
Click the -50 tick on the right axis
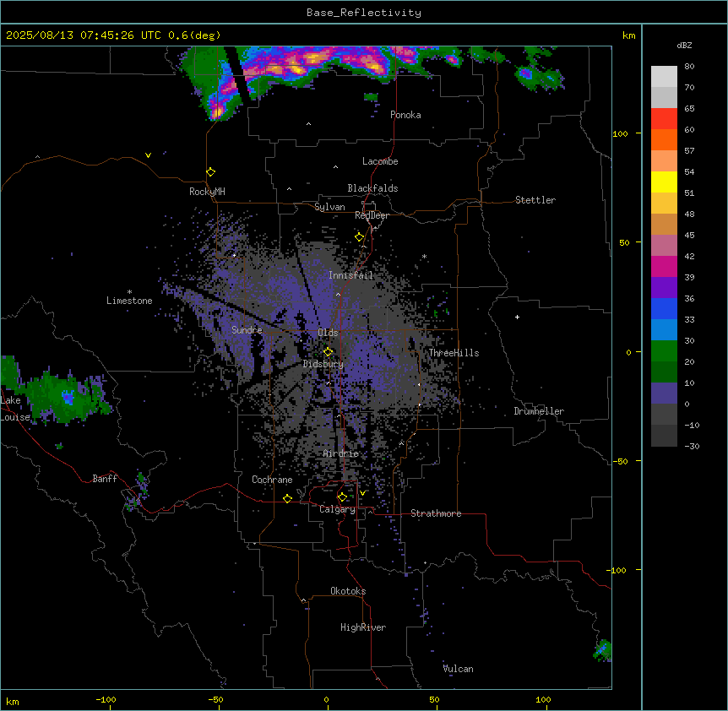click(620, 461)
